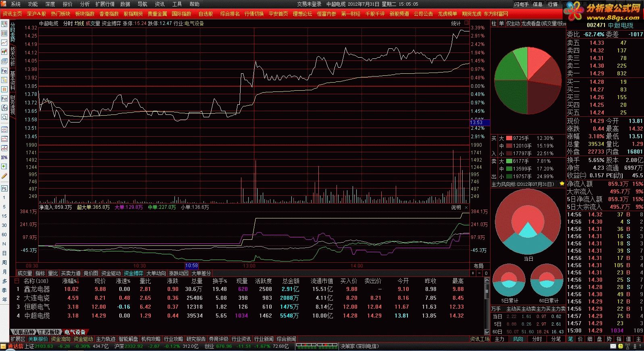Click the 闪电手 button
The image size is (644, 351).
521,4
